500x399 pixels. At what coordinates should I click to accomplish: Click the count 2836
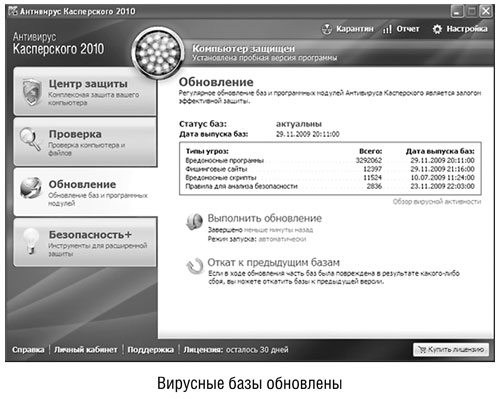click(374, 186)
